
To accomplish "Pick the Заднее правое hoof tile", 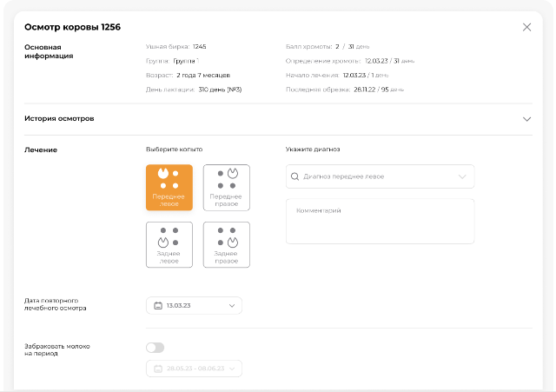I will tap(226, 245).
